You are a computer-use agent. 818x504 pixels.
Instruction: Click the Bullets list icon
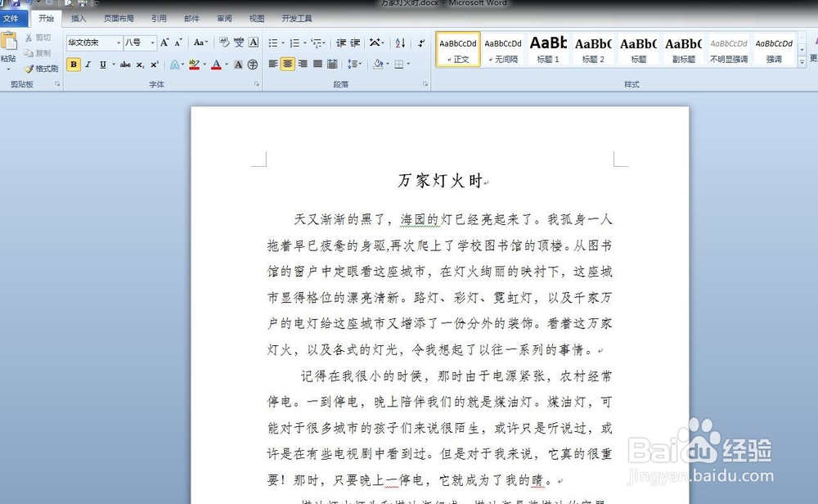click(273, 43)
